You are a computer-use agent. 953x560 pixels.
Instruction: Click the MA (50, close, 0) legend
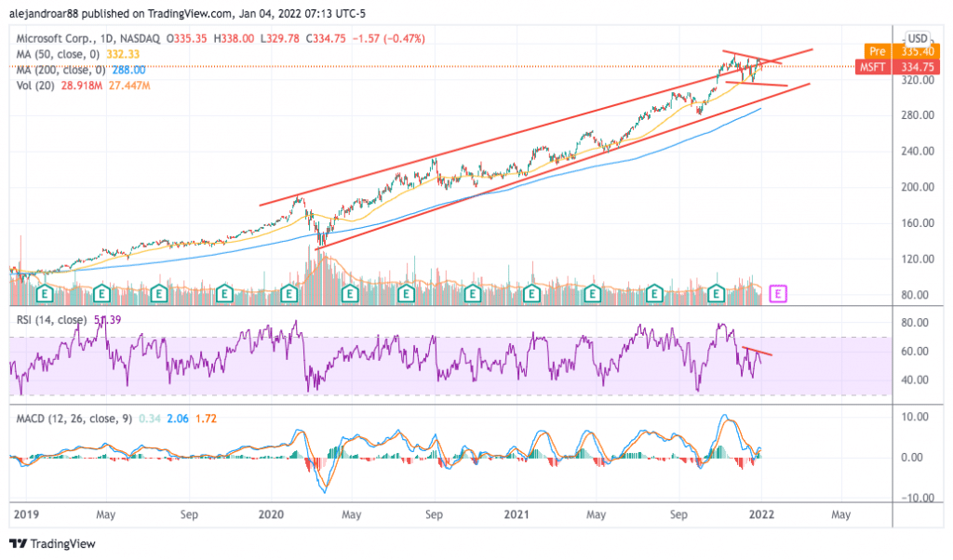click(58, 54)
